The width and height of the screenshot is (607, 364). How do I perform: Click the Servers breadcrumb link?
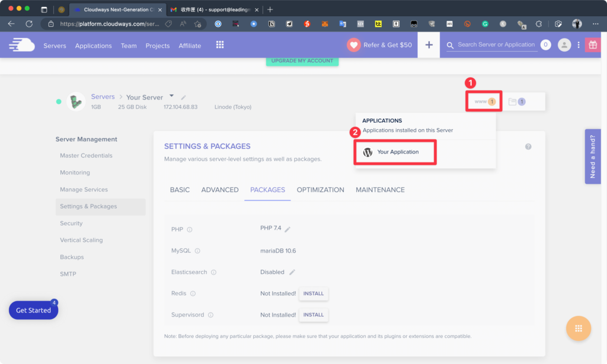pyautogui.click(x=103, y=97)
